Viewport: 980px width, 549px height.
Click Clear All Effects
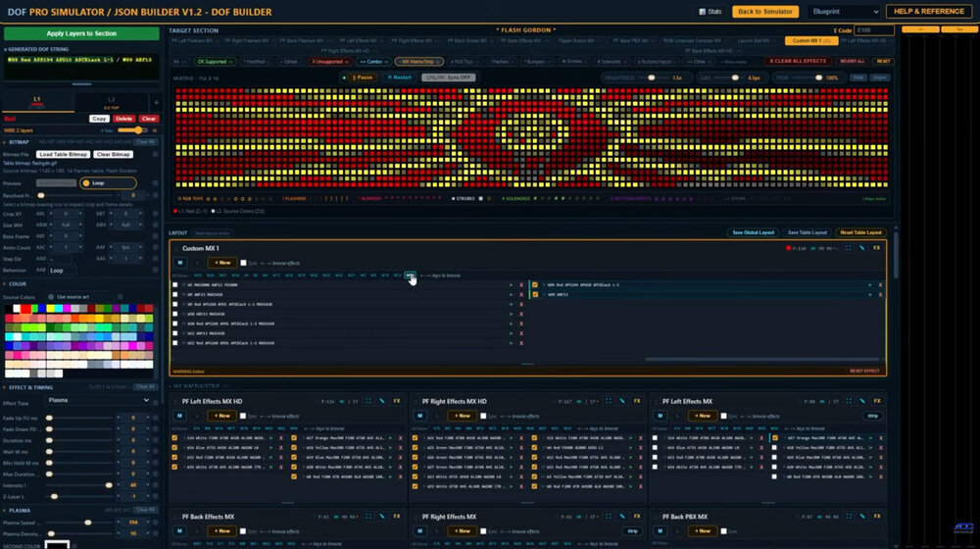798,62
